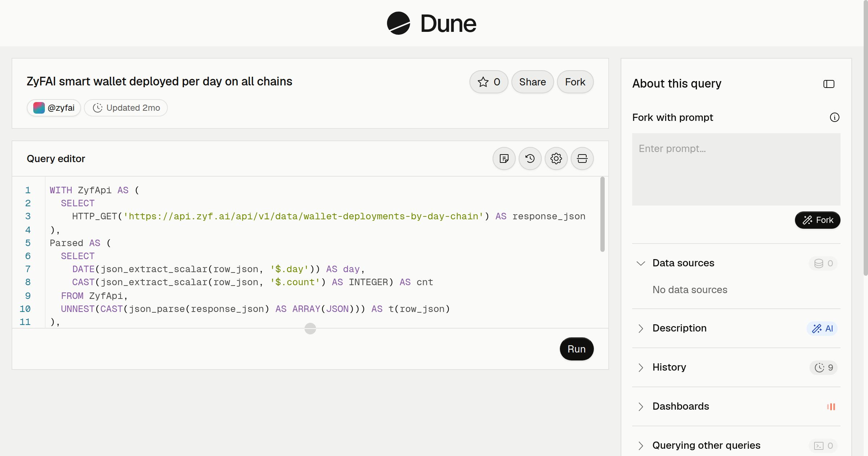Expand the Dashboards section

pyautogui.click(x=641, y=406)
